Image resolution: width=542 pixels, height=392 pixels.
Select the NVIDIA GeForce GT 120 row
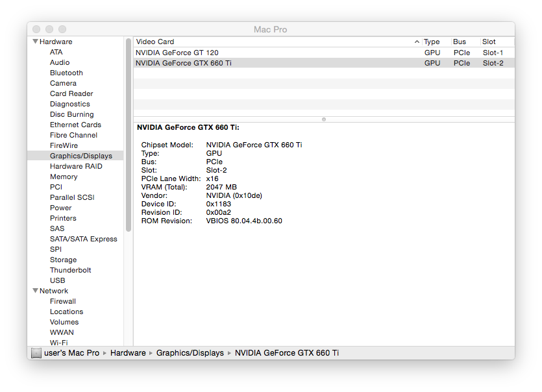point(324,53)
